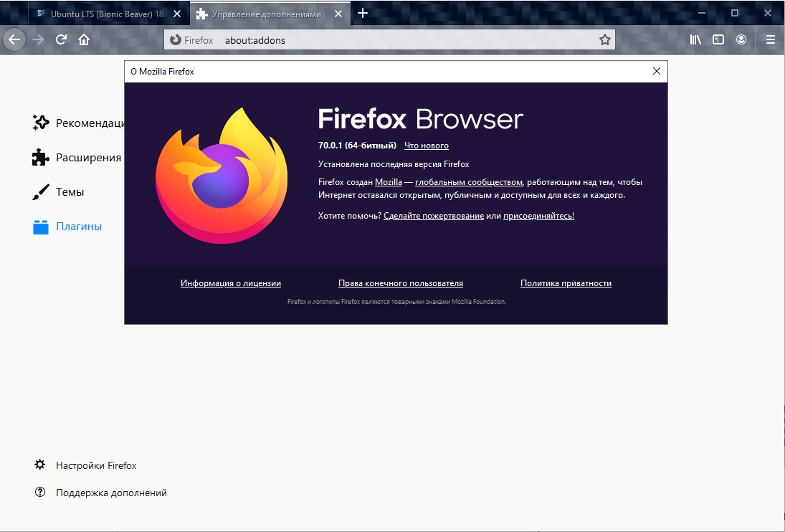
Task: Open Настройки Firefox link
Action: point(96,465)
